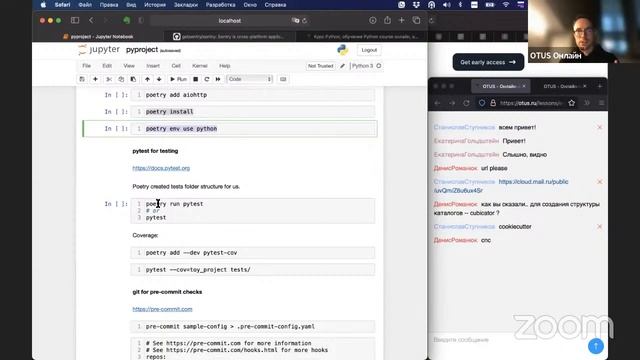The height and width of the screenshot is (360, 640).
Task: Save notebook with the floppy disk icon
Action: pos(82,79)
